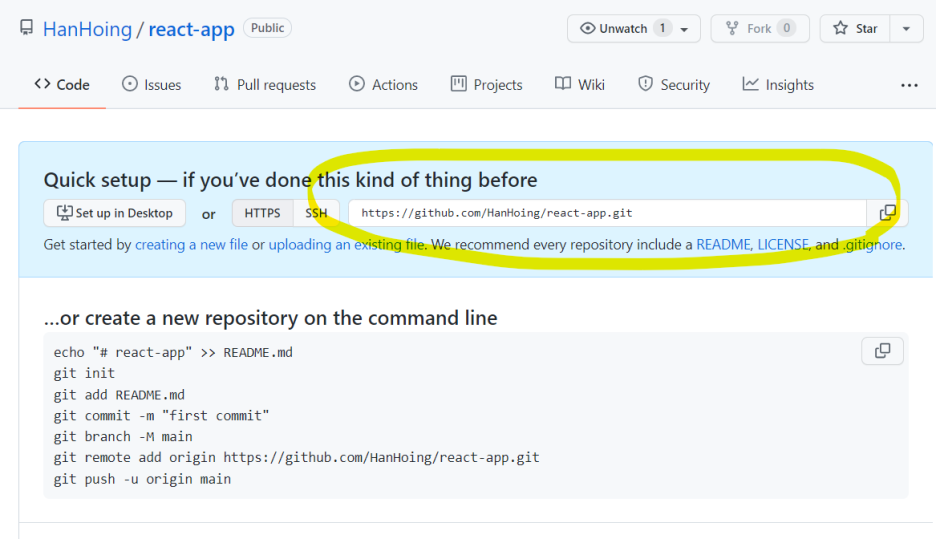Screen dimensions: 936x539
Task: Click the Issues circle-dot icon
Action: point(130,84)
